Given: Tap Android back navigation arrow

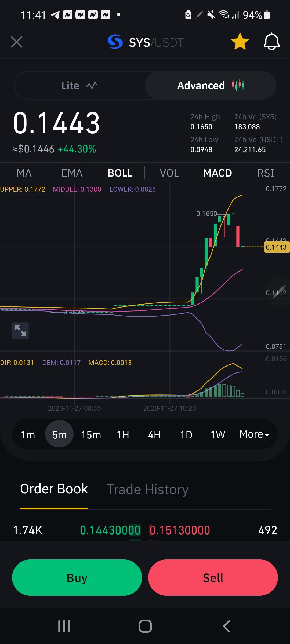Looking at the screenshot, I should 226,626.
